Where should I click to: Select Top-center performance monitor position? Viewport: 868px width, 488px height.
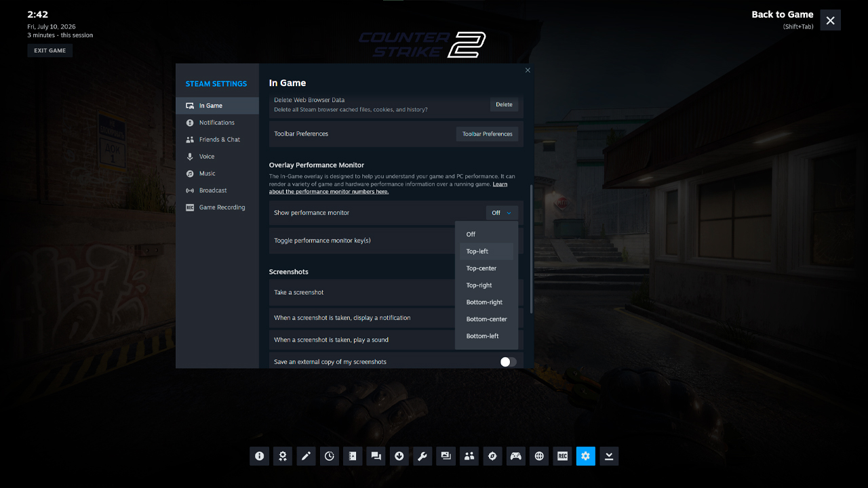tap(486, 268)
